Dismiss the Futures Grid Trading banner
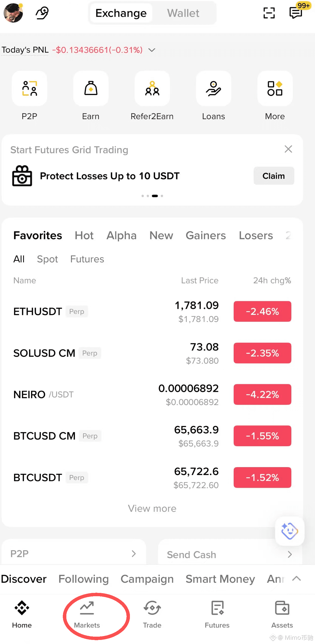The image size is (315, 644). click(288, 149)
